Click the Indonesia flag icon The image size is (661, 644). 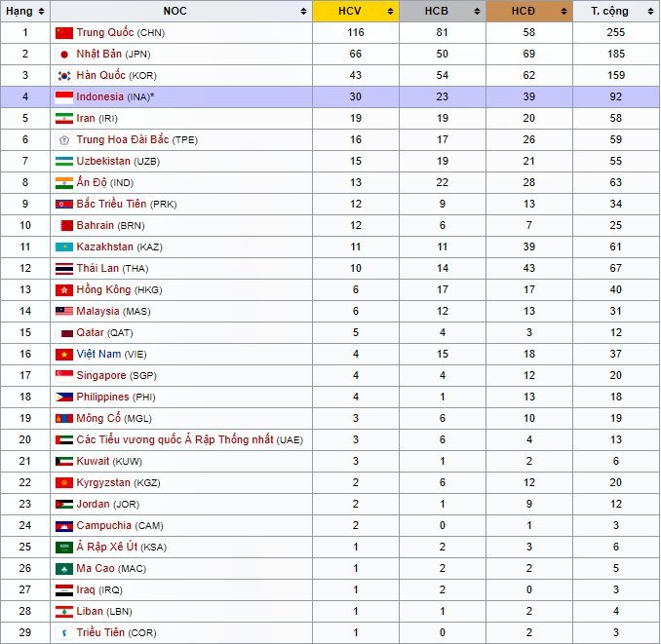click(64, 96)
